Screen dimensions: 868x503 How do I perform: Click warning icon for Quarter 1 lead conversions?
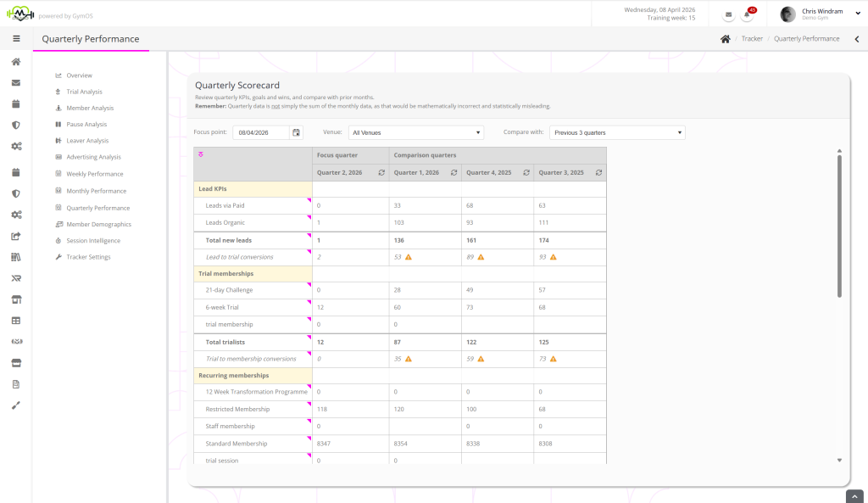(x=409, y=257)
